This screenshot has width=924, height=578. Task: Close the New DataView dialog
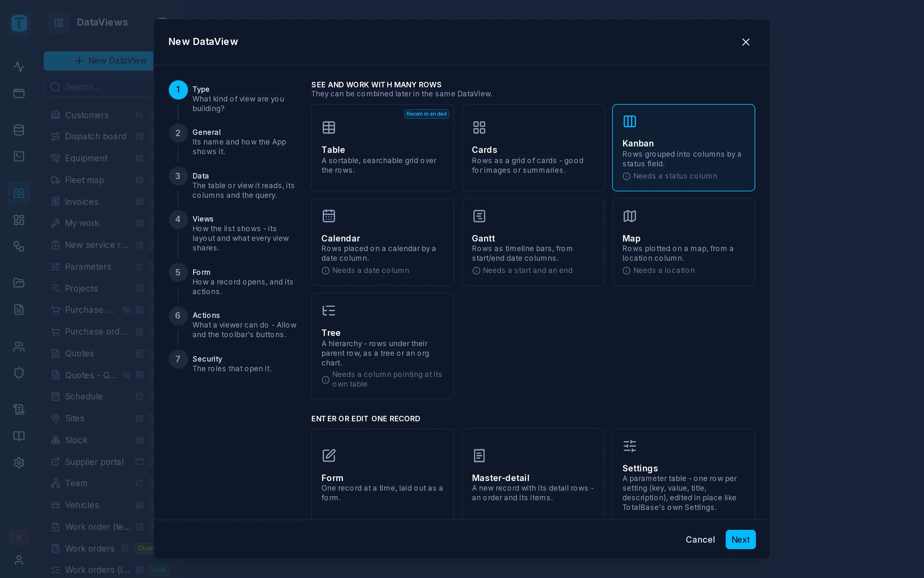coord(745,42)
